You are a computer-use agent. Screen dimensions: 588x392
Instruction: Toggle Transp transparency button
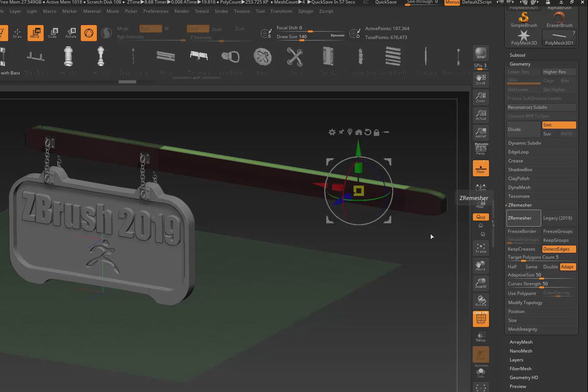tap(481, 336)
